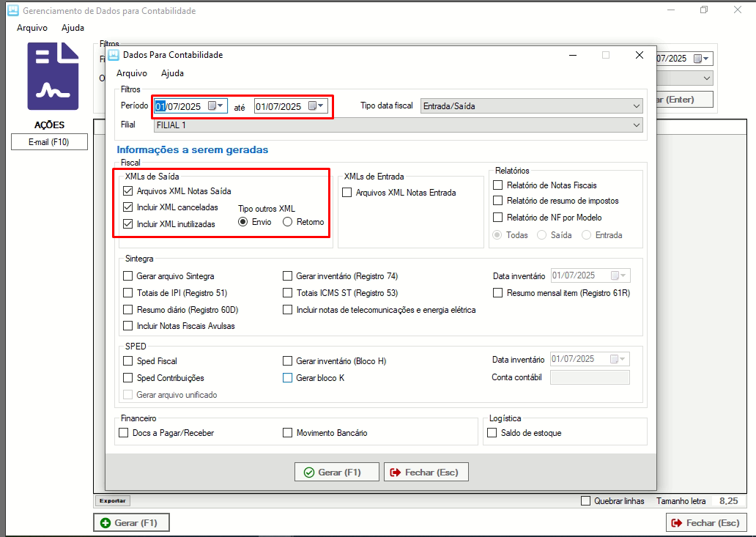This screenshot has width=756, height=537.
Task: Click the main window's title bar app icon
Action: pyautogui.click(x=12, y=11)
